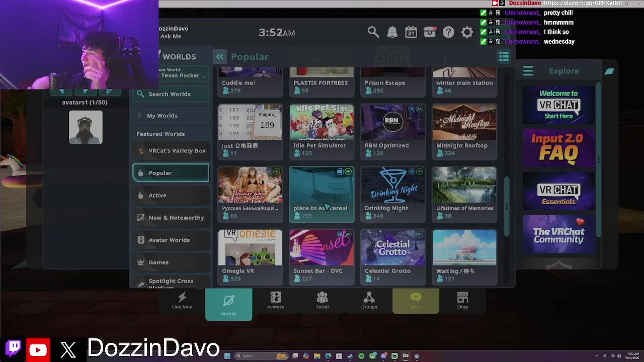The image size is (644, 362).
Task: Select the Worlds tab in the bottom bar
Action: coord(228,304)
